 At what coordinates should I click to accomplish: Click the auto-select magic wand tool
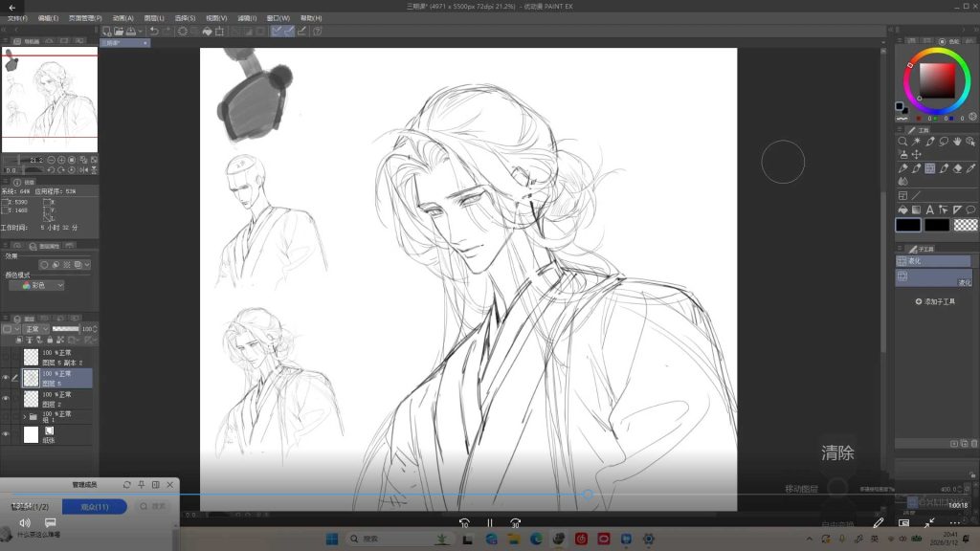click(916, 142)
